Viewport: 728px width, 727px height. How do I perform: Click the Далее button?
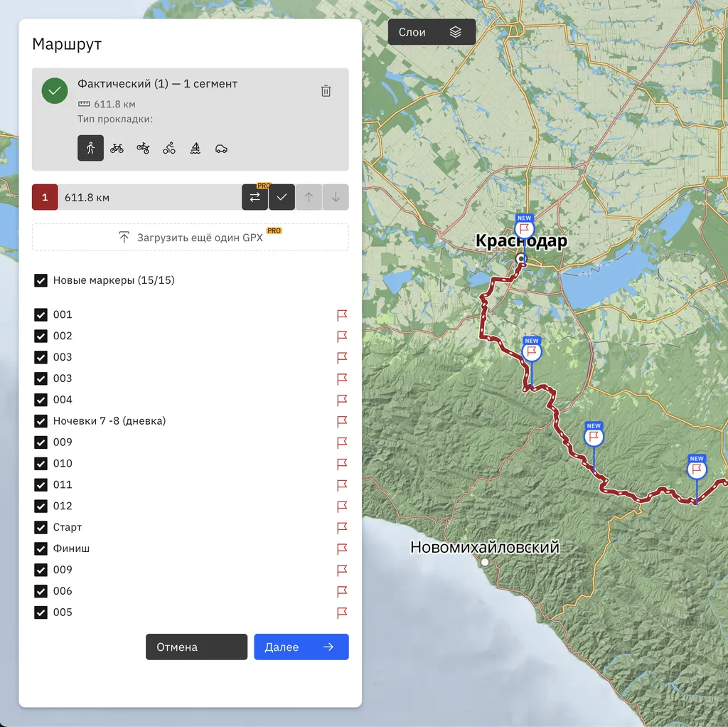point(301,647)
